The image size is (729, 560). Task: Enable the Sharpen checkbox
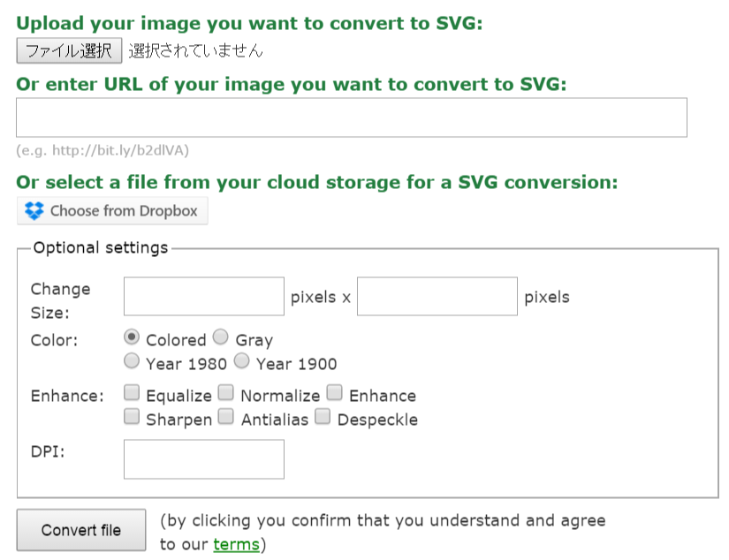132,416
